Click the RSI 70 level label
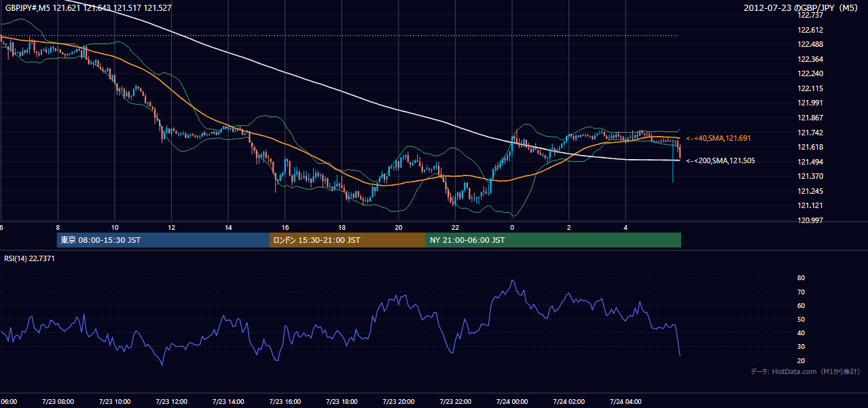This screenshot has width=868, height=408. [x=801, y=292]
